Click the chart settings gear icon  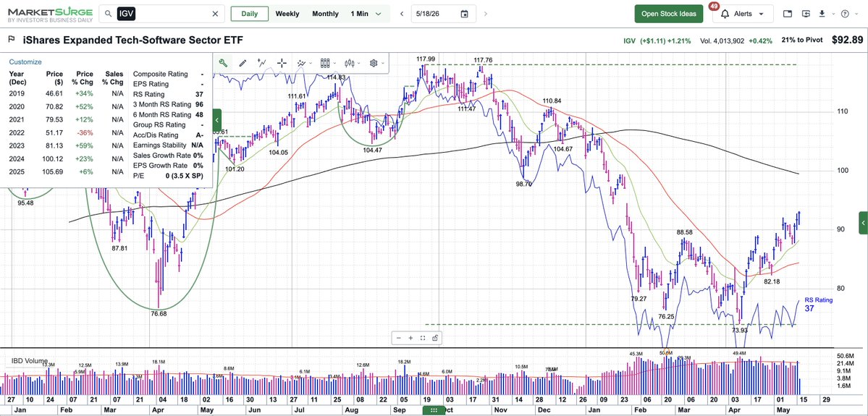pyautogui.click(x=374, y=63)
